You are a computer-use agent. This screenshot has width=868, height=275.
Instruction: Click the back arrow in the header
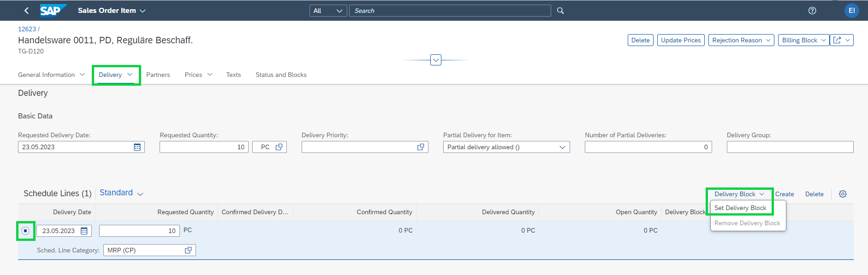coord(26,11)
